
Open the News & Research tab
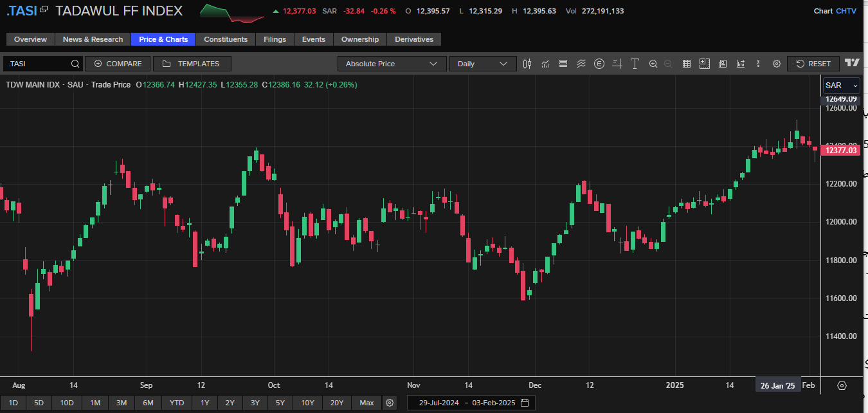pyautogui.click(x=93, y=39)
